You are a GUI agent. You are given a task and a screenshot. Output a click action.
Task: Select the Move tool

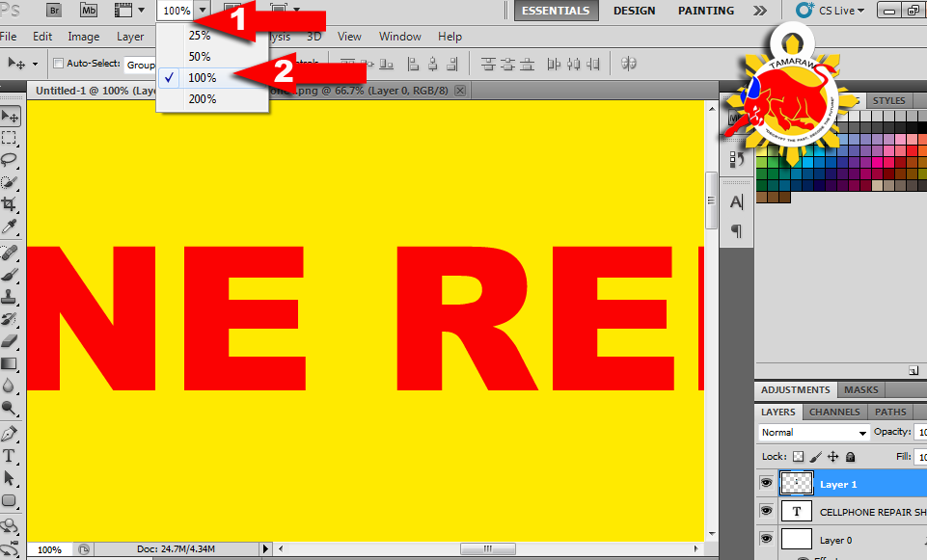[x=12, y=114]
